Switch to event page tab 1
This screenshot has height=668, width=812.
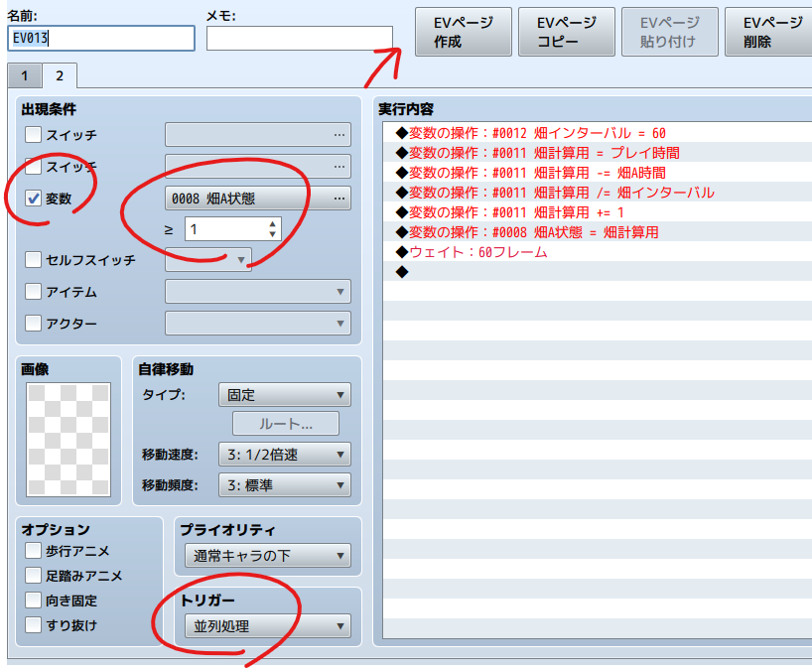25,76
